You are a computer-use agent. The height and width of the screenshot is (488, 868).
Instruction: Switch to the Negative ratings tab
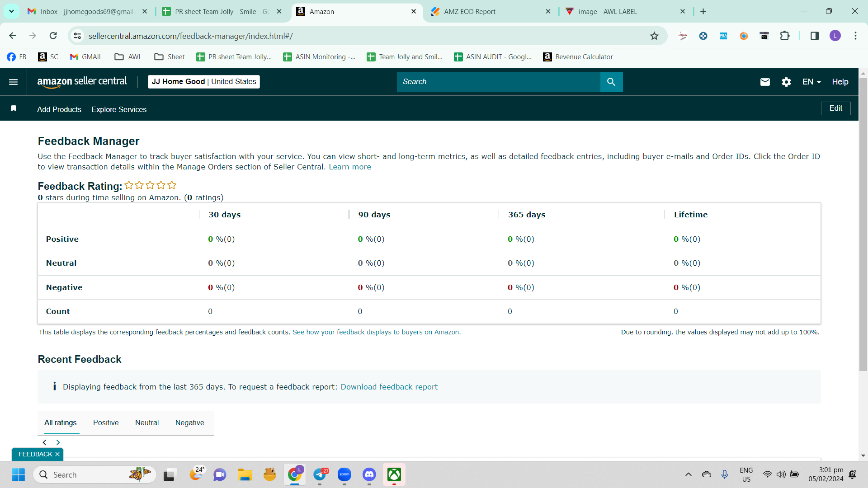tap(190, 423)
